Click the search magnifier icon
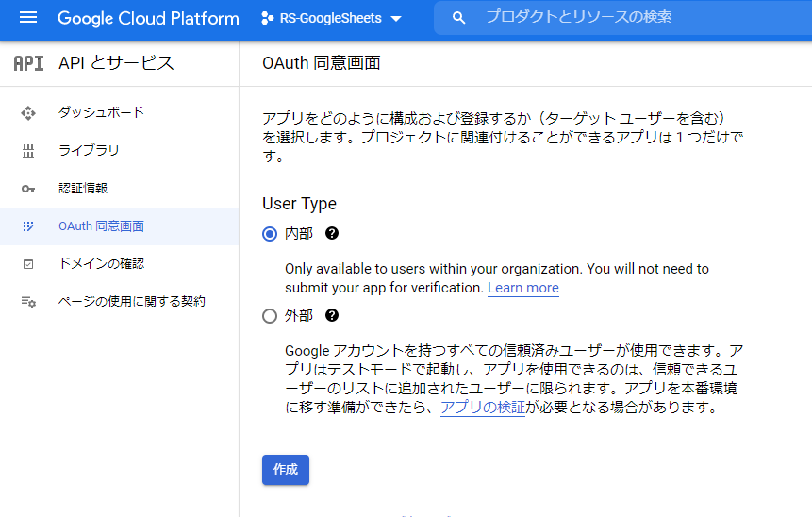Screen dimensions: 812x517 [x=458, y=18]
